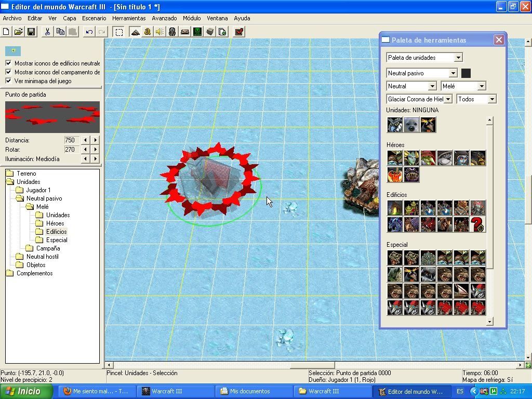Image resolution: width=532 pixels, height=399 pixels.
Task: Open the Módulo menu
Action: tap(192, 18)
